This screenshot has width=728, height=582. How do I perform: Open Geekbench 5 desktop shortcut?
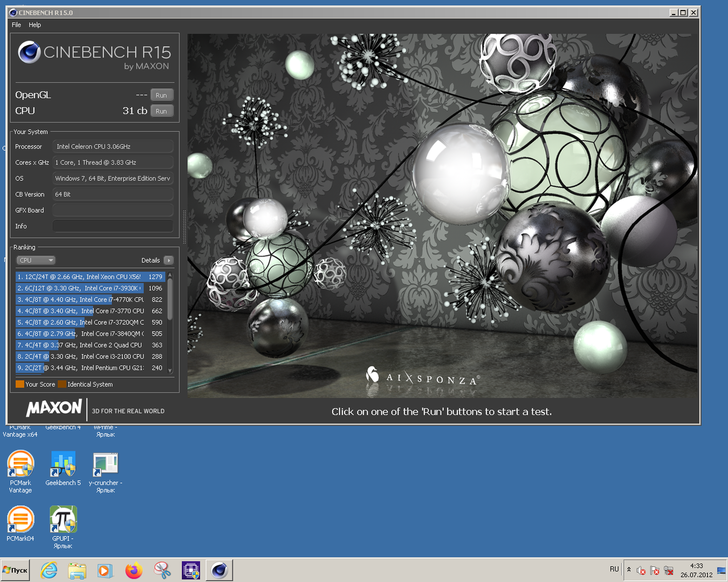tap(63, 469)
